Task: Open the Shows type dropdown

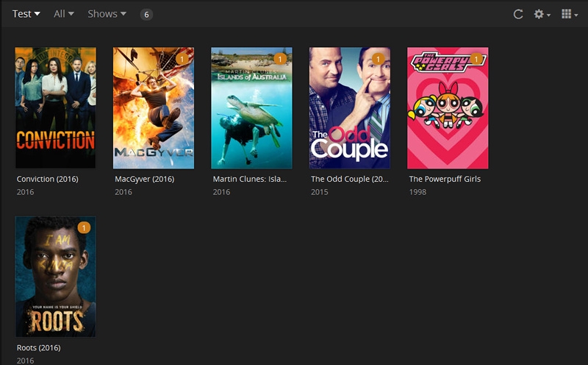Action: click(107, 14)
